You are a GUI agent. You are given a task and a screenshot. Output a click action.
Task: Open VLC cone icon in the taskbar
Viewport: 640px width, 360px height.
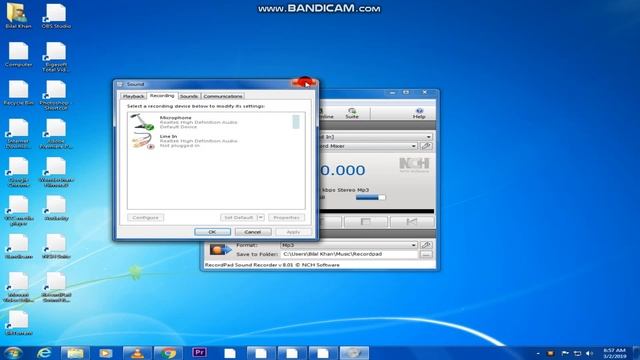point(137,353)
